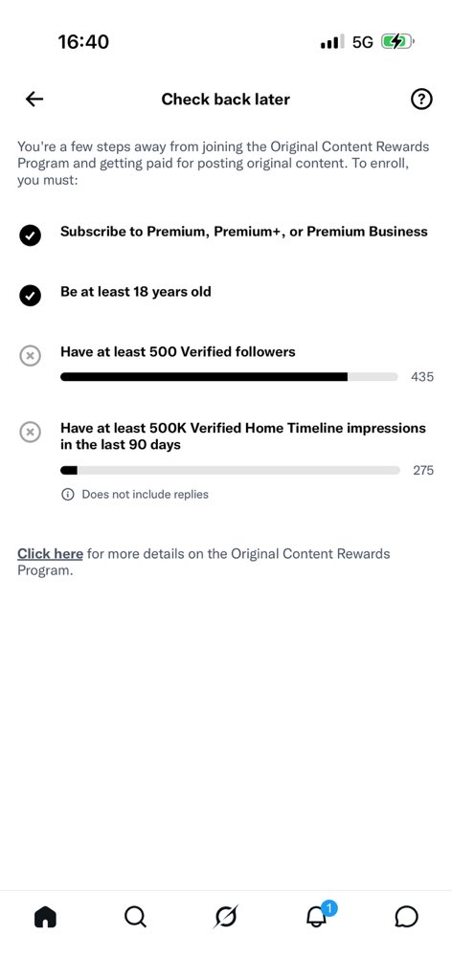Screen dimensions: 452x980
Task: Tap the battery charging indicator
Action: point(397,42)
